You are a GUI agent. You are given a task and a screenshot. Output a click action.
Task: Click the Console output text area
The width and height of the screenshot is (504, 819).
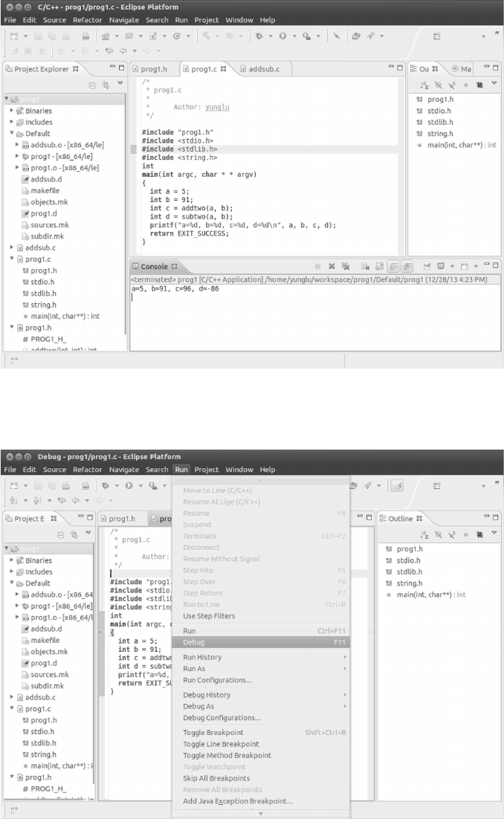(314, 317)
